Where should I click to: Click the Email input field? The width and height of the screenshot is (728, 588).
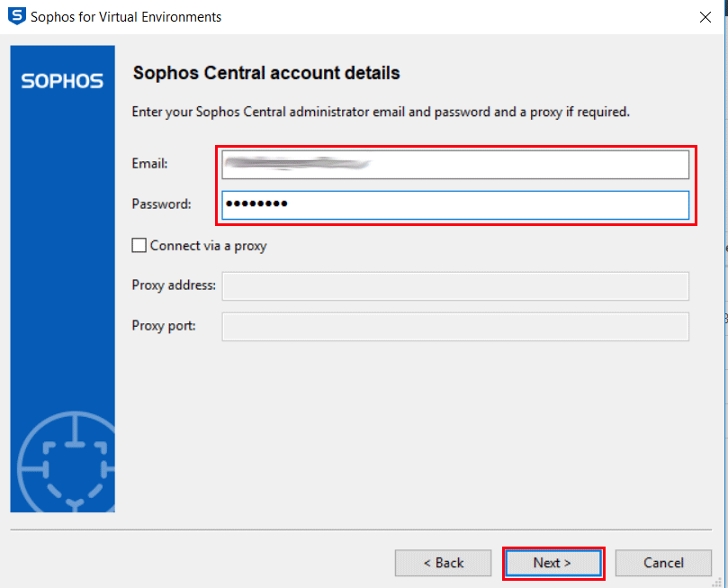point(455,165)
